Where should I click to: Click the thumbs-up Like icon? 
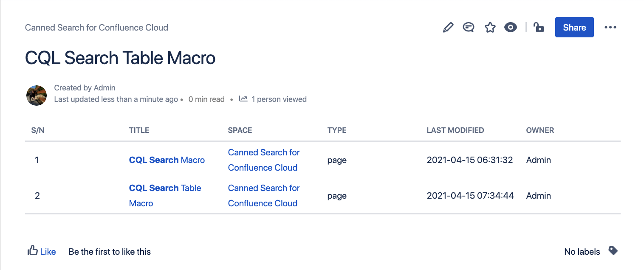tap(32, 251)
